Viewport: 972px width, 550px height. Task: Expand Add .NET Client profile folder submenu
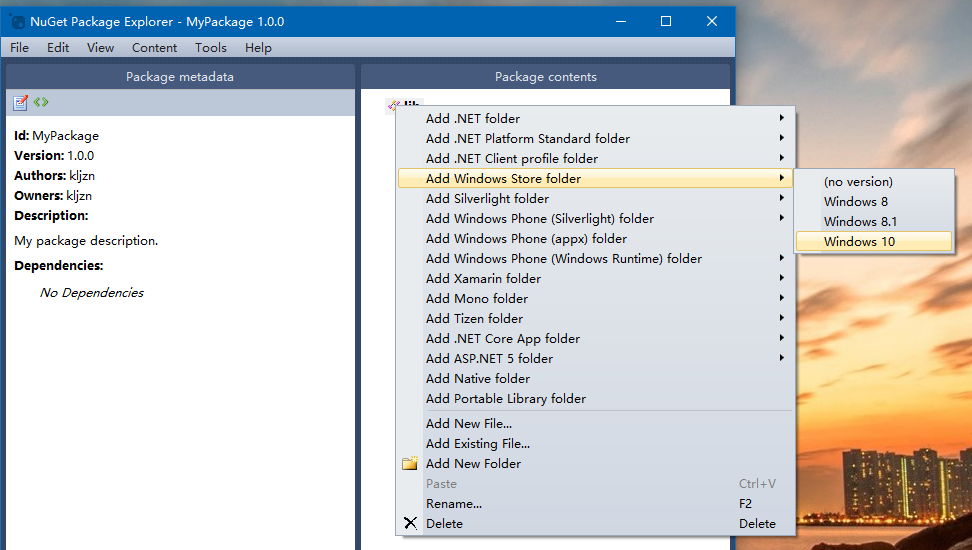pos(595,158)
